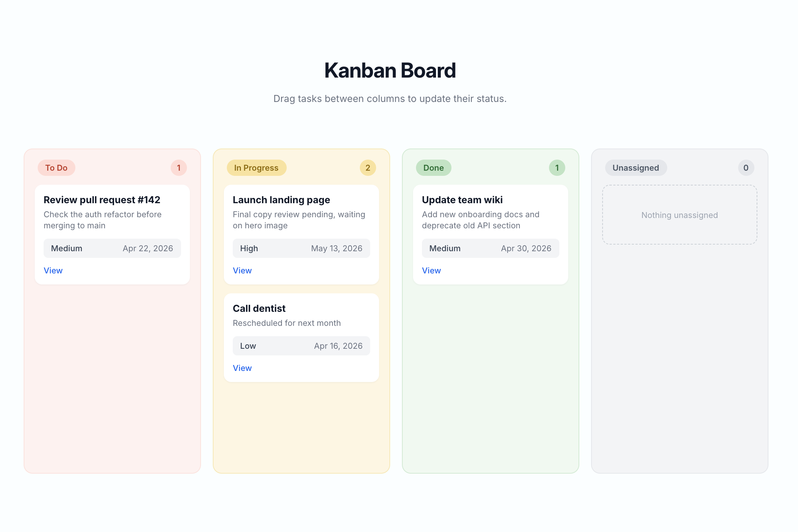Open View link for Review pull request #142
This screenshot has height=532, width=798.
(53, 270)
